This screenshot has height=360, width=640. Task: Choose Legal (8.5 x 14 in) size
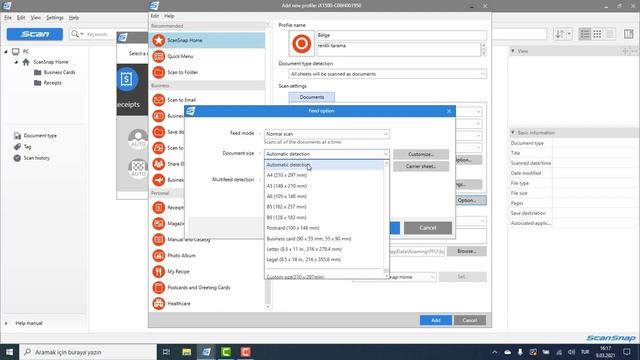point(324,260)
